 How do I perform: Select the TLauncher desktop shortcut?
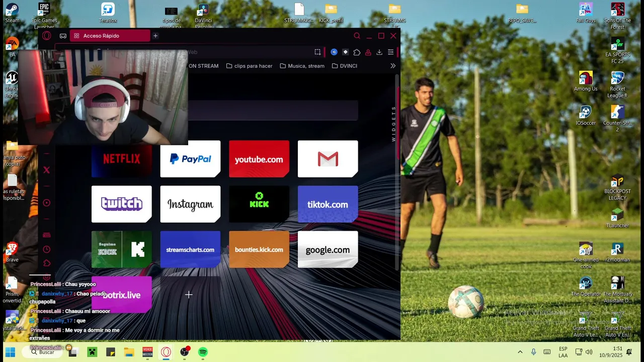tap(617, 218)
